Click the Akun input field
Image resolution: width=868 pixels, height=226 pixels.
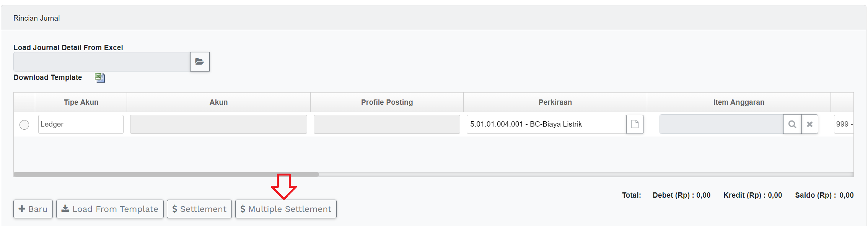(x=218, y=124)
